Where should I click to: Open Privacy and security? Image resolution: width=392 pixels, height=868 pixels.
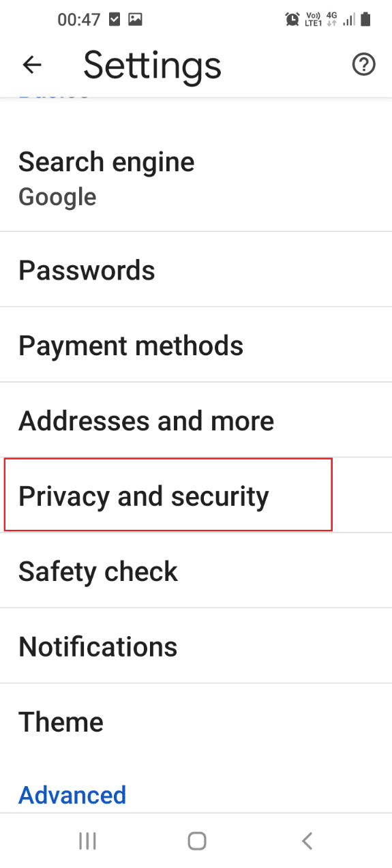(x=196, y=496)
